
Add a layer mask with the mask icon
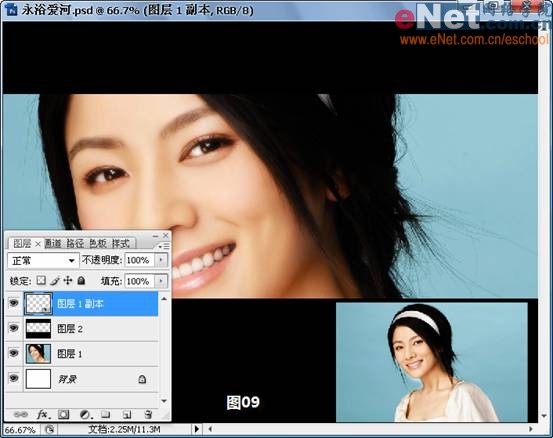point(63,414)
